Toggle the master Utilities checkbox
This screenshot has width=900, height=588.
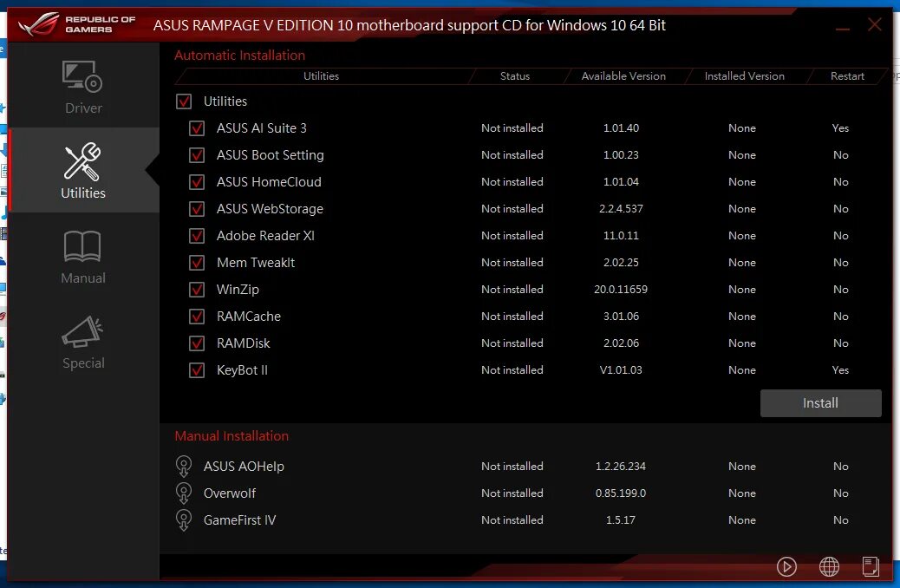pos(184,101)
